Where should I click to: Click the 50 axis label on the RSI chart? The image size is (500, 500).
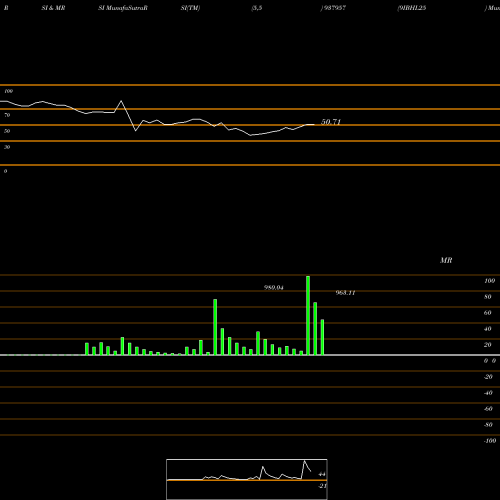7,131
